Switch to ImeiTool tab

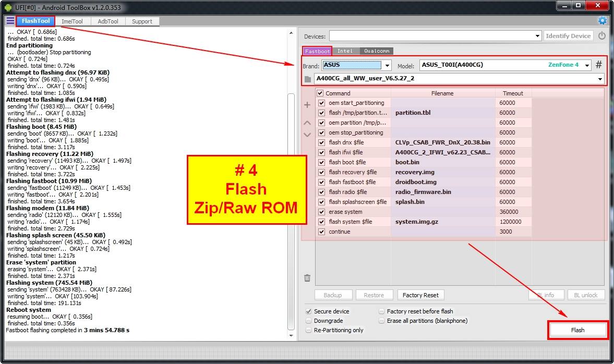pyautogui.click(x=72, y=21)
